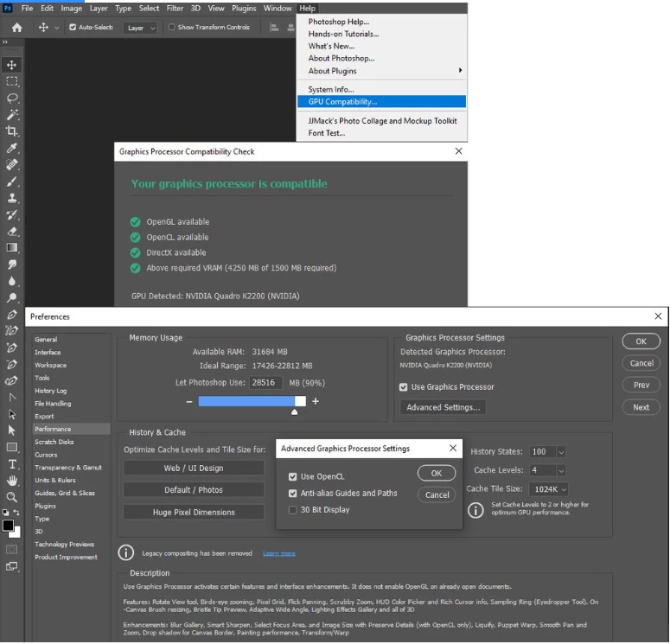Select the Spot Healing Brush tool

pyautogui.click(x=11, y=164)
